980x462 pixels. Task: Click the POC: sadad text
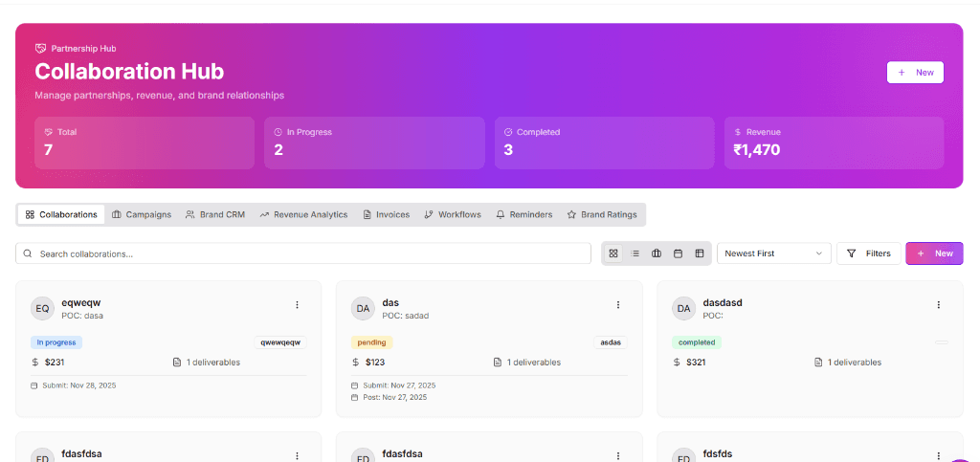point(406,316)
